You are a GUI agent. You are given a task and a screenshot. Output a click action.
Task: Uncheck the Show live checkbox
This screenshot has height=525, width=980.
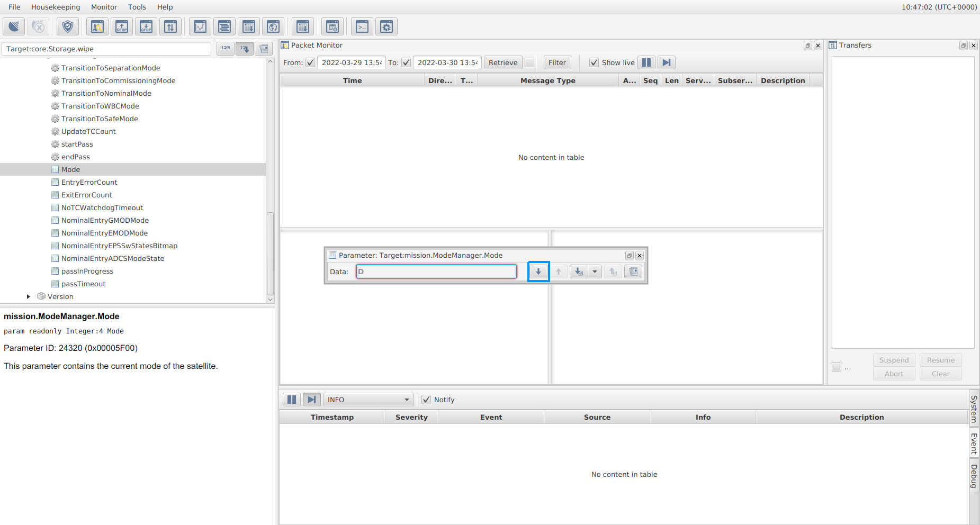[594, 62]
